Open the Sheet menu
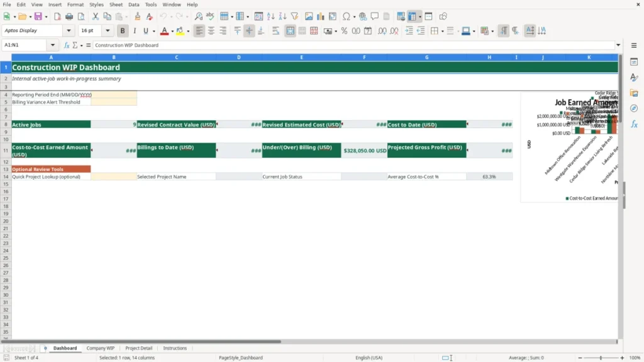The width and height of the screenshot is (644, 362). coord(116,4)
